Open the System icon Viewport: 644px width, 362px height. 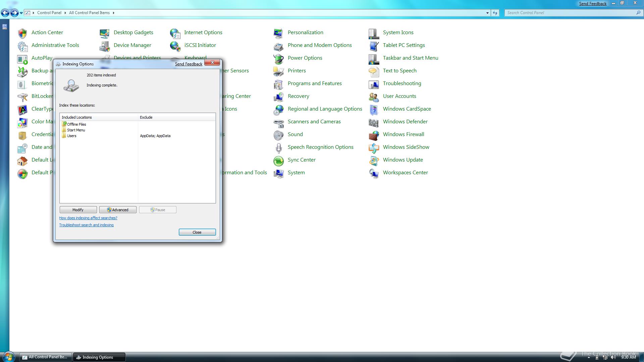click(x=278, y=173)
